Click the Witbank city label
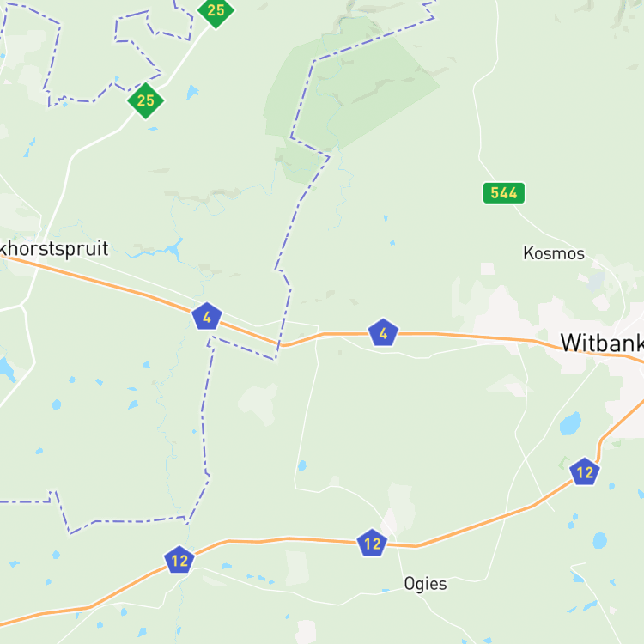Image resolution: width=644 pixels, height=644 pixels. (602, 343)
